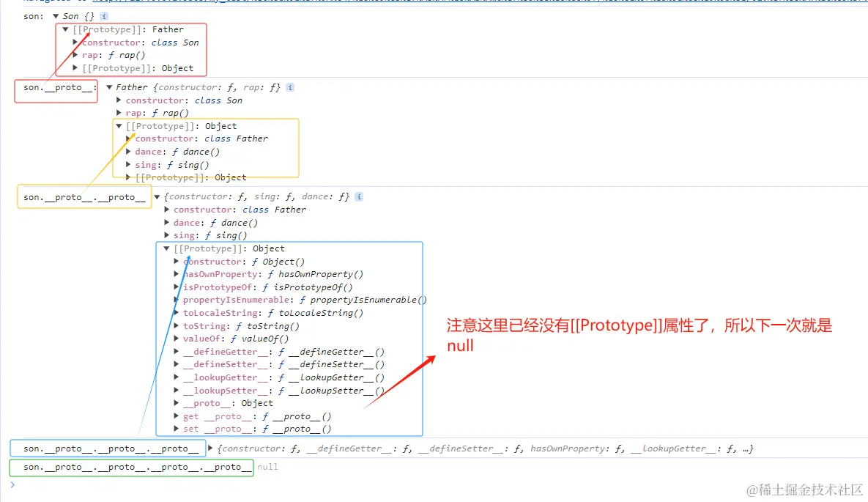Viewport: 868px width, 502px height.
Task: Expand the constructor: f Object() entry
Action: (176, 261)
